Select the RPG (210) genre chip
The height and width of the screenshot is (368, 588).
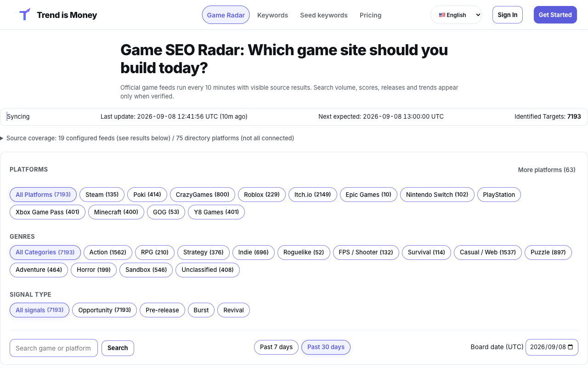tap(155, 252)
